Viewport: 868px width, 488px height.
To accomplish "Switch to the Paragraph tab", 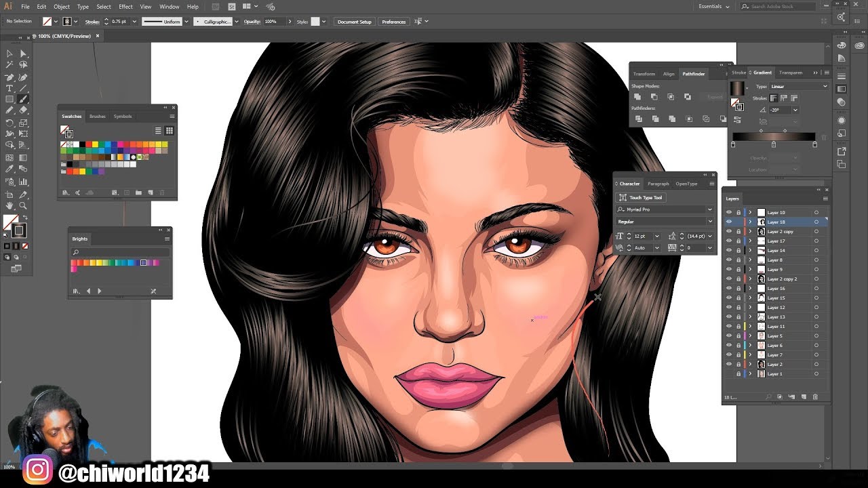I will coord(658,184).
